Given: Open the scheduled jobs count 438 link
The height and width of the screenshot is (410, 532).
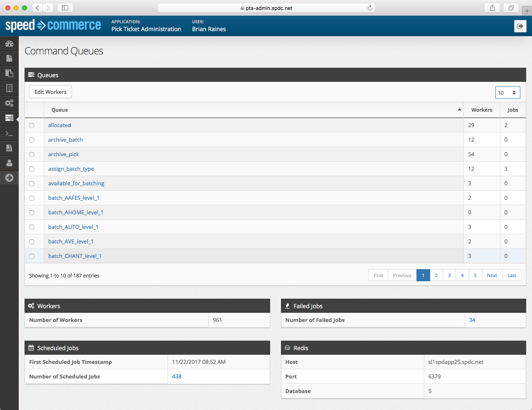Looking at the screenshot, I should click(x=177, y=376).
